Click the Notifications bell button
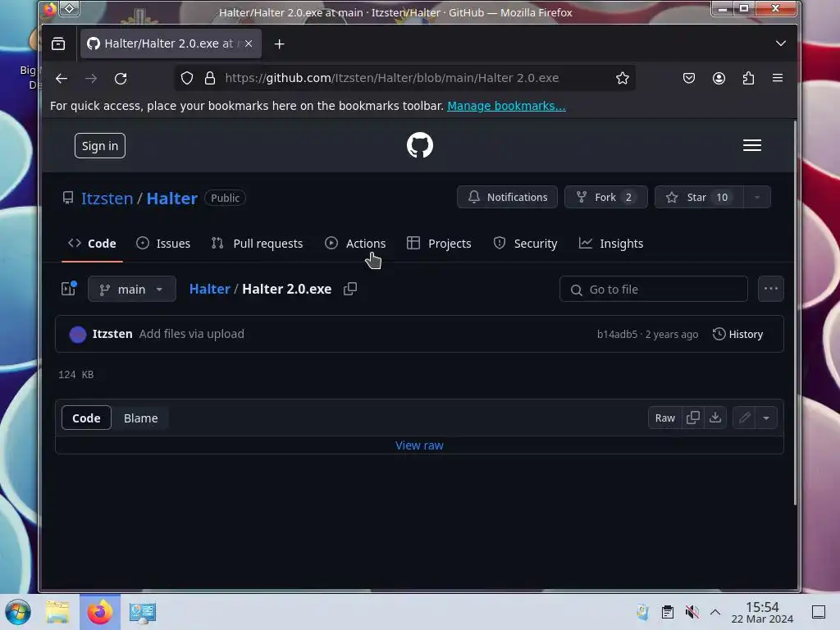This screenshot has height=630, width=840. 507,197
